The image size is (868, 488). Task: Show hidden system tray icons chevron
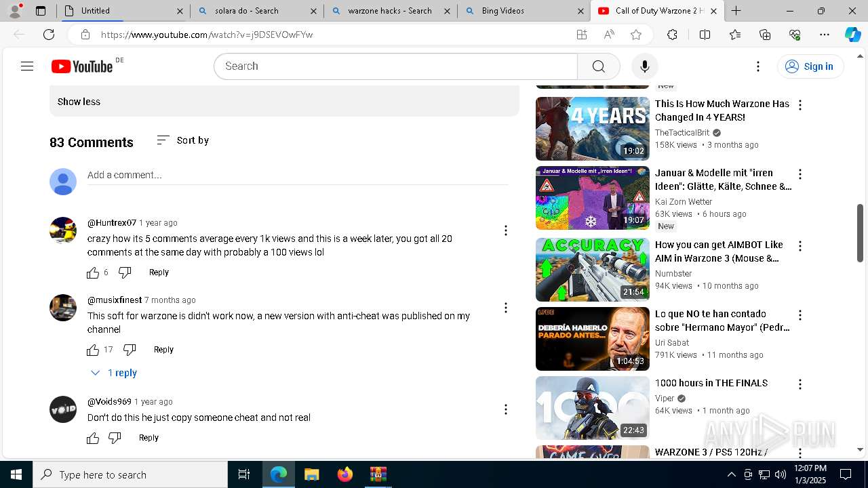731,474
